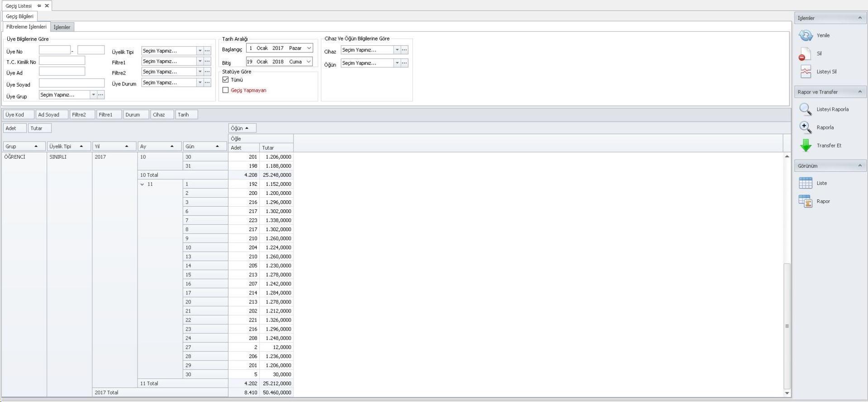The image size is (868, 402).
Task: Collapse the İşlemler side panel
Action: coord(859,18)
